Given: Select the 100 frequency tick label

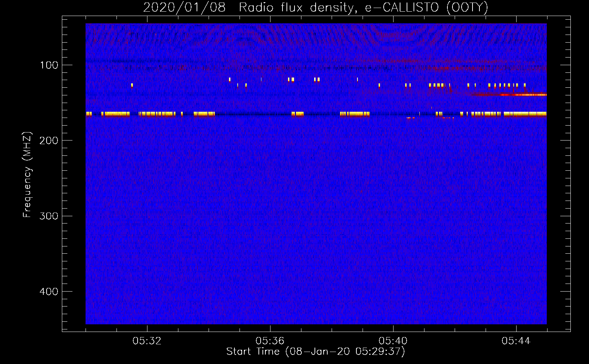Looking at the screenshot, I should tap(49, 65).
